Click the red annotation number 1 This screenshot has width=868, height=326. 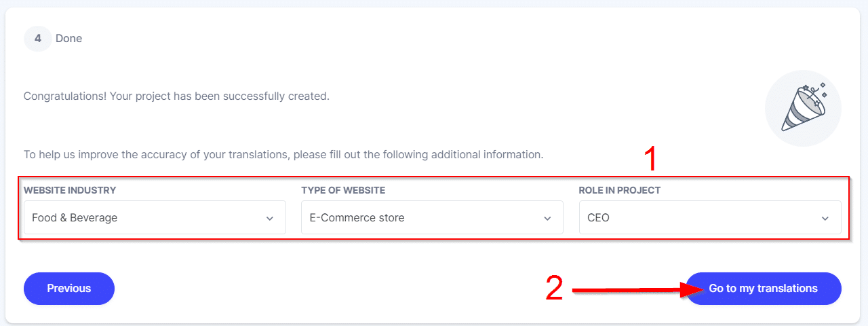point(650,160)
